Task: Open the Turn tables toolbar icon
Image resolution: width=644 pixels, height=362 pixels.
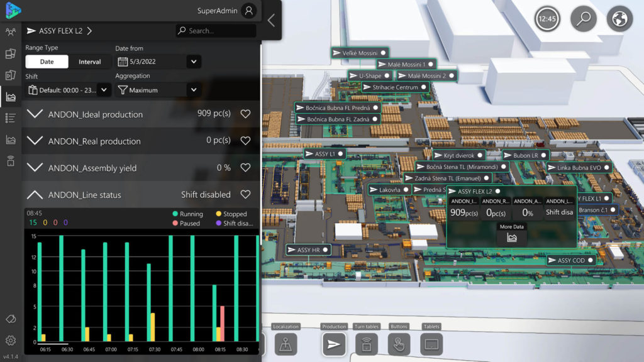Action: point(366,344)
